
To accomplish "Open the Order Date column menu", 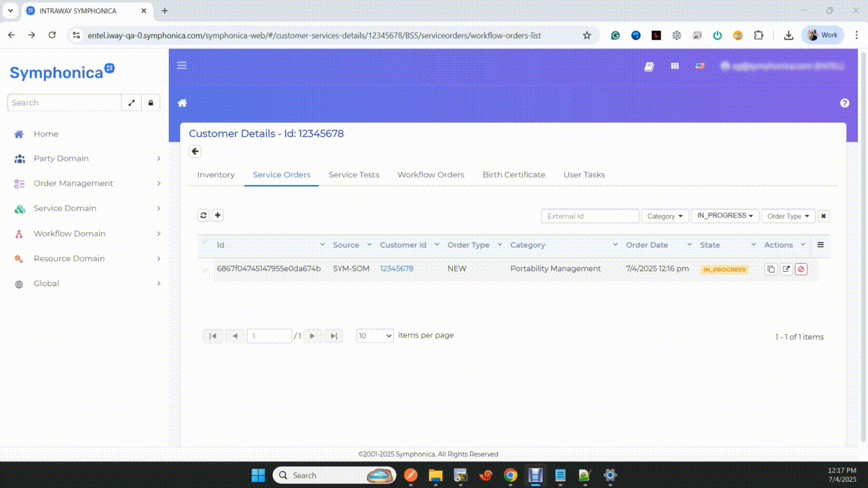I will pos(690,245).
